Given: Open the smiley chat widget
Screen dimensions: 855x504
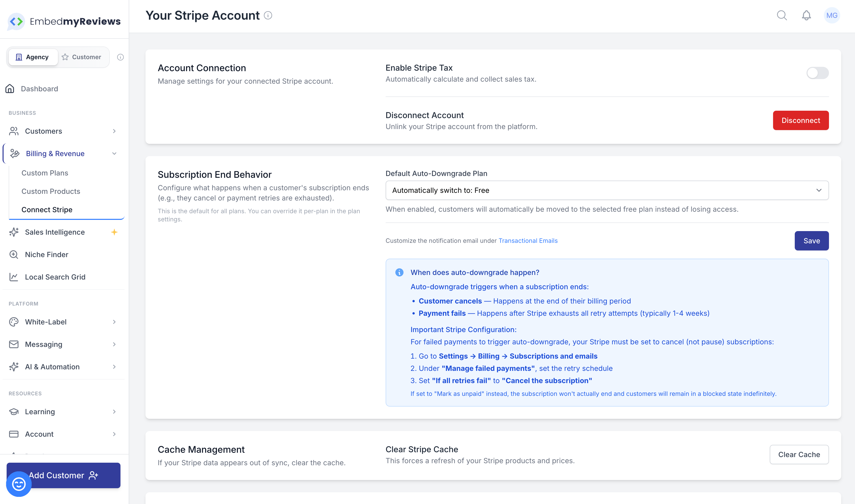Looking at the screenshot, I should [19, 484].
